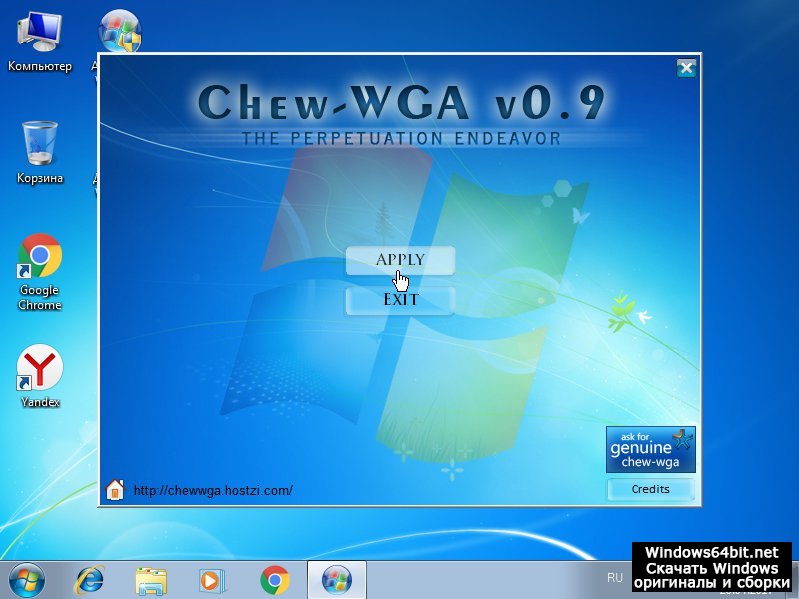Image resolution: width=799 pixels, height=599 pixels.
Task: Click the Chew-WGA v0.9 title banner
Action: click(x=400, y=105)
